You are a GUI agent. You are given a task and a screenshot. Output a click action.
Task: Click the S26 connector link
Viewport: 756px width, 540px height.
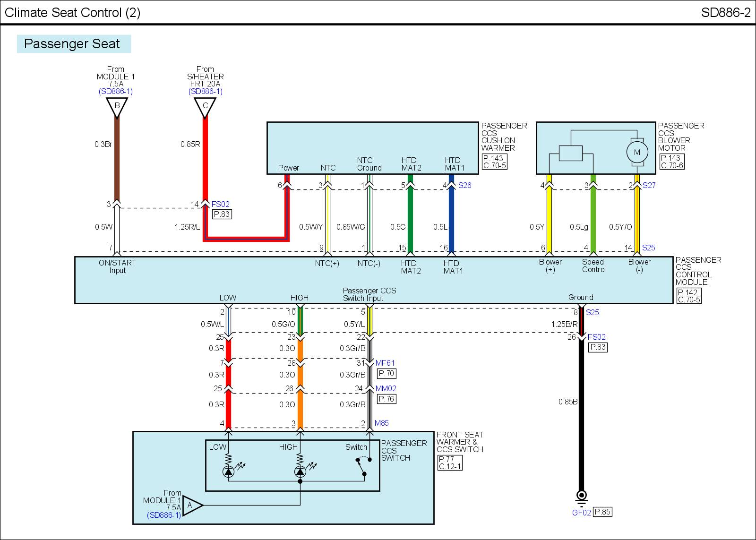465,186
